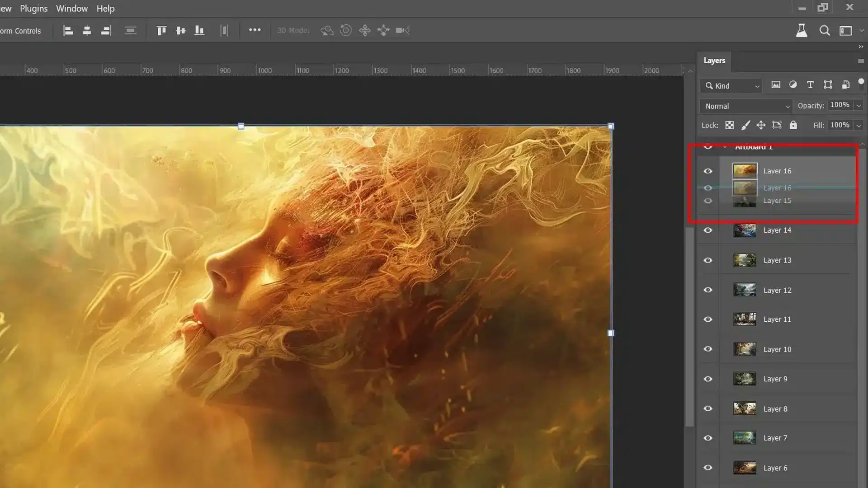868x488 pixels.
Task: Select the Layer 8 name
Action: click(x=775, y=409)
